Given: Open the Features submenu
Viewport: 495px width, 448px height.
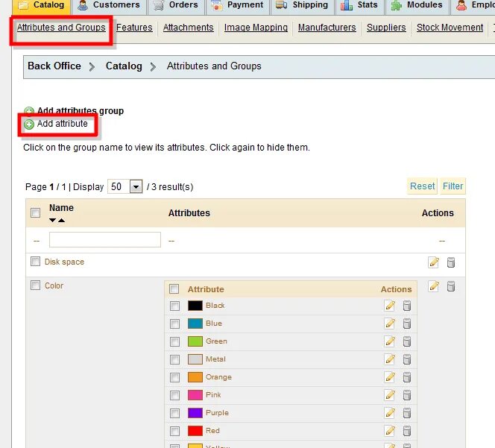Looking at the screenshot, I should (134, 28).
